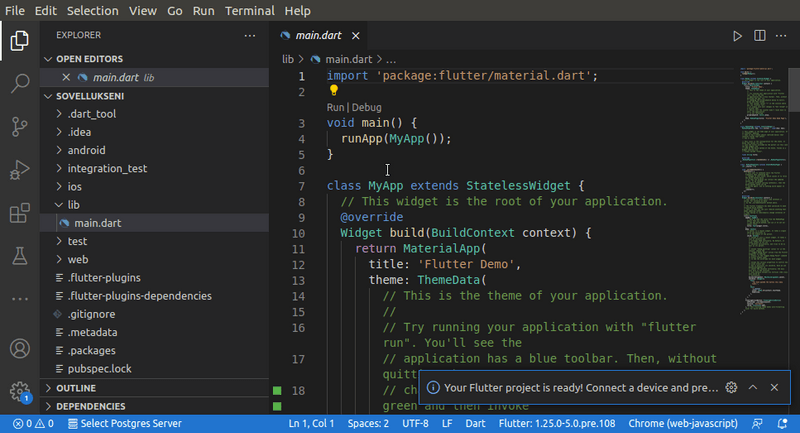Open the Extensions view
The height and width of the screenshot is (433, 800).
(x=19, y=213)
